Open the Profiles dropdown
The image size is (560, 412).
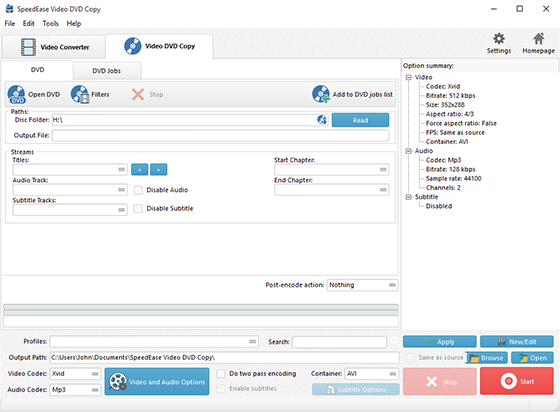coord(154,342)
